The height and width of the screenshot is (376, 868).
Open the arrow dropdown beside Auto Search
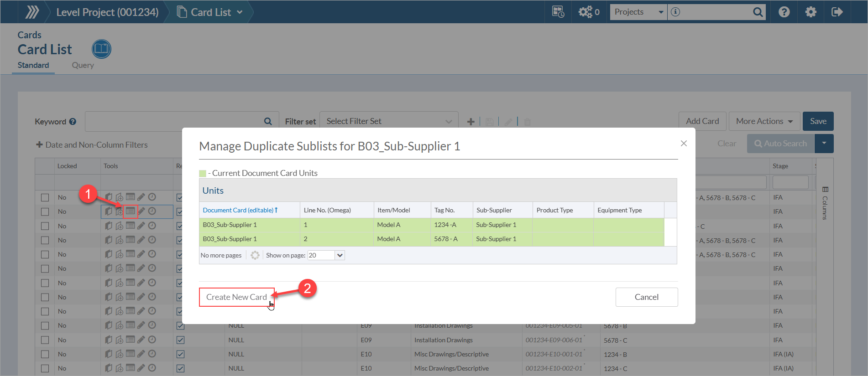824,144
